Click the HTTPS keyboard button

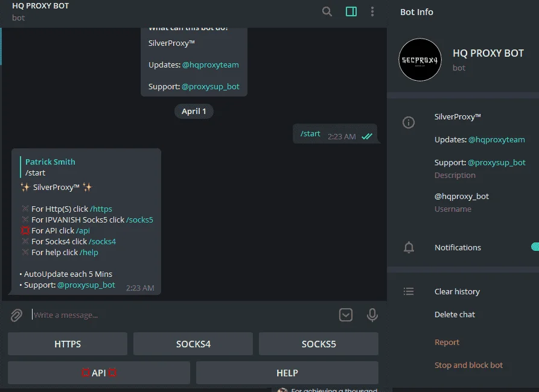click(68, 344)
